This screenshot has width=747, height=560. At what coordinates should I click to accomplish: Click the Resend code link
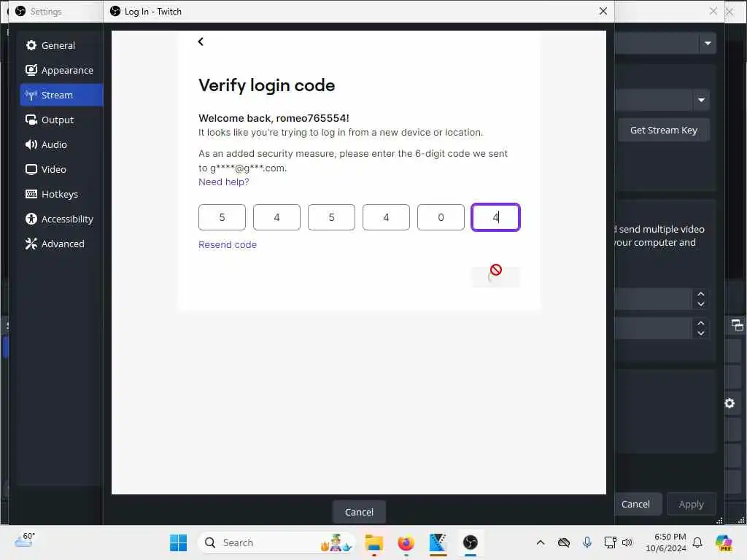click(x=228, y=244)
